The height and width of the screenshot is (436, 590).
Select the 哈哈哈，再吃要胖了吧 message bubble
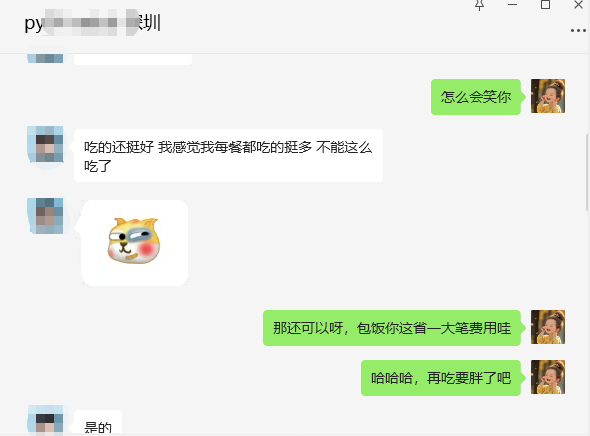pos(441,378)
